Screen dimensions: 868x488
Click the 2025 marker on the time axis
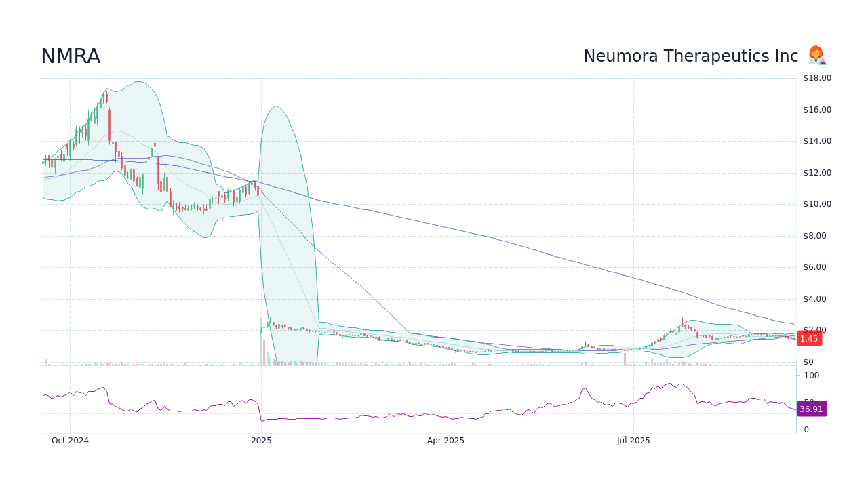point(261,441)
